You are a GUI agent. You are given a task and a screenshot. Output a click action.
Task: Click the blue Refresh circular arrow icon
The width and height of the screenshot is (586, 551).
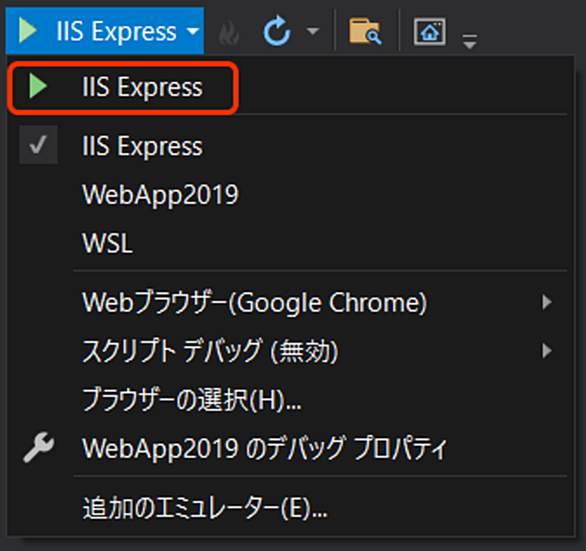pyautogui.click(x=277, y=31)
